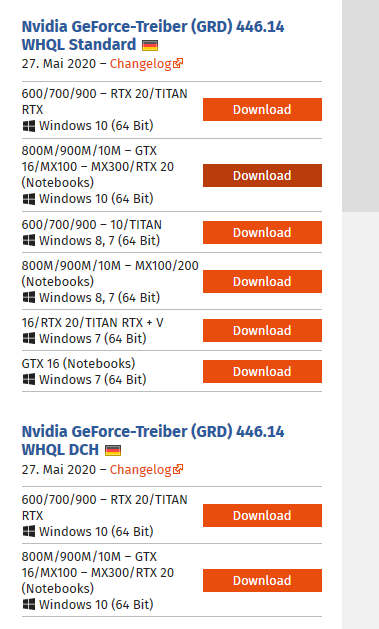
Task: Click Windows logo in MX100/200 Notebooks row
Action: pos(29,297)
